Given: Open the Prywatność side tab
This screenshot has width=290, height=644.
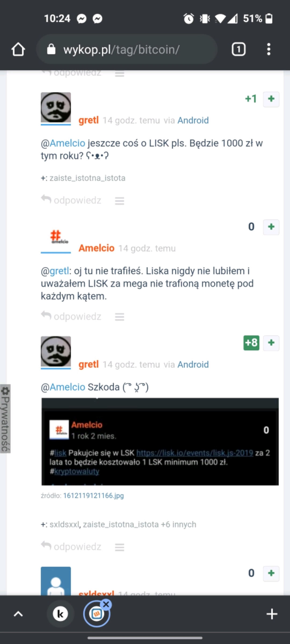Looking at the screenshot, I should (x=5, y=419).
